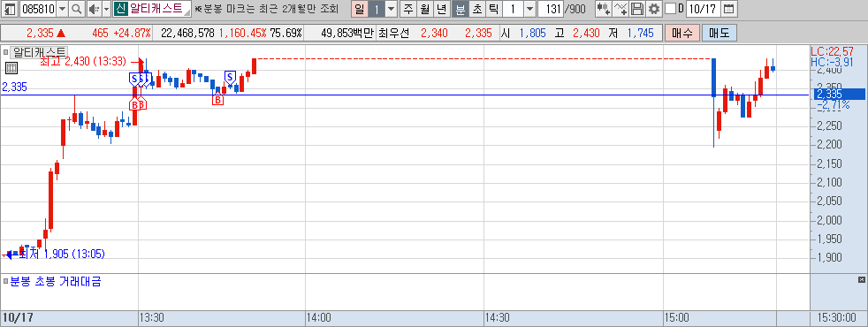The width and height of the screenshot is (868, 327).
Task: Open the stock code 085810 history dropdown
Action: [63, 9]
